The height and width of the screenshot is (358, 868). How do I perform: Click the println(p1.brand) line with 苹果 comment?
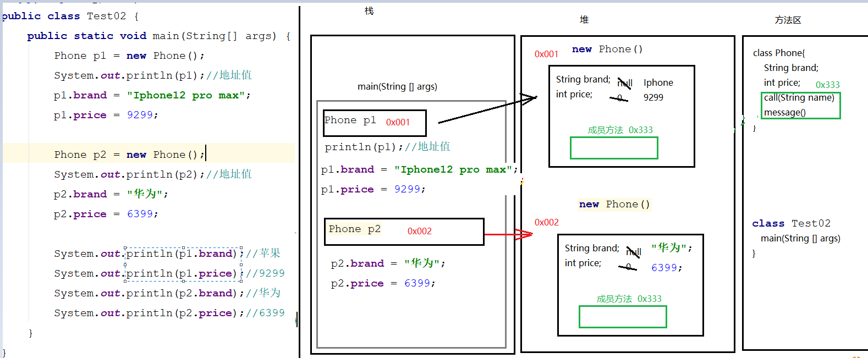coord(167,254)
